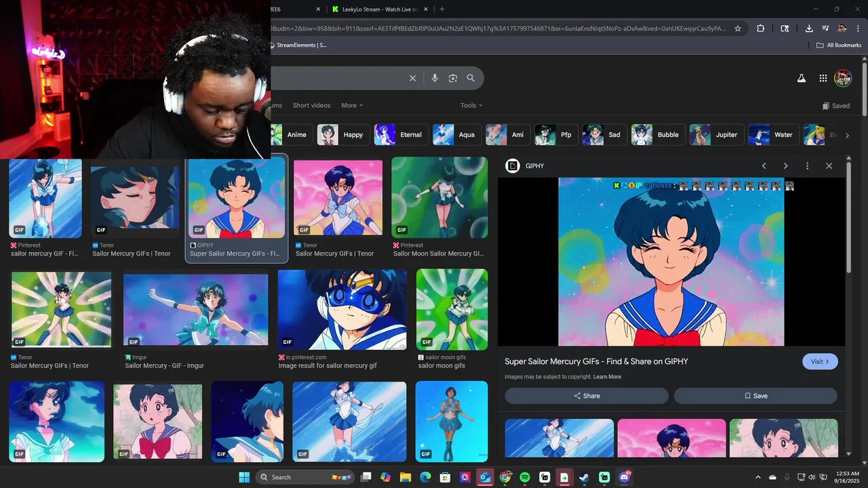Filter images by the Aqua chip
Screen dimensions: 868x488
pyautogui.click(x=456, y=135)
